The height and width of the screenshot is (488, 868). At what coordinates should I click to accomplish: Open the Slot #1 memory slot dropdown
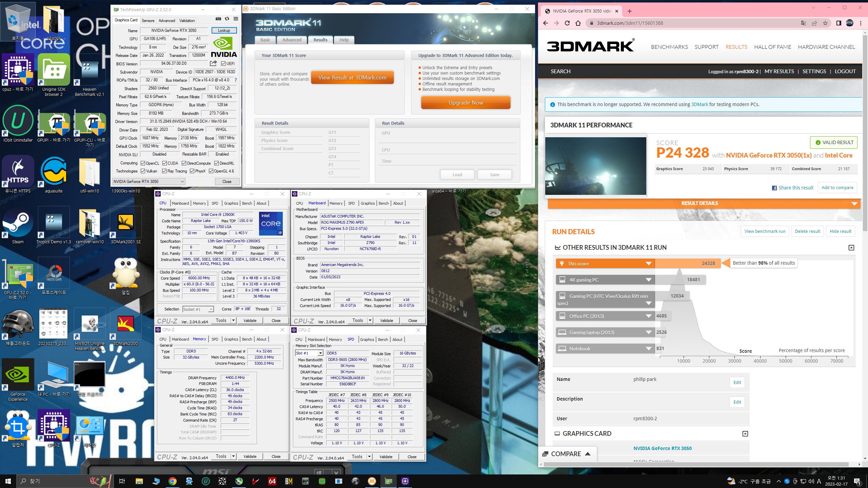309,353
